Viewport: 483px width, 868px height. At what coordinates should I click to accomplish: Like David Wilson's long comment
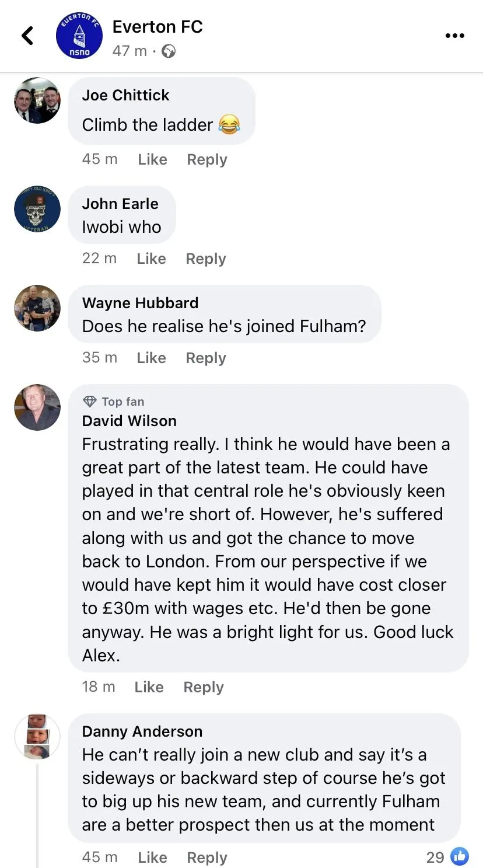[149, 687]
